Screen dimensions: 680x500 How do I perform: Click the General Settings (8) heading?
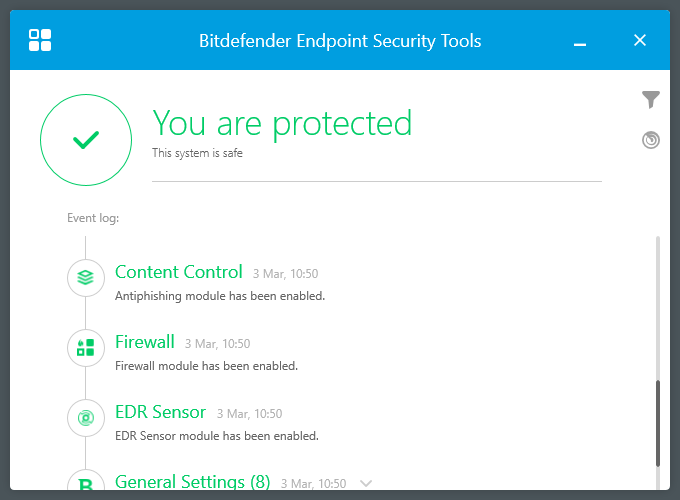click(193, 482)
